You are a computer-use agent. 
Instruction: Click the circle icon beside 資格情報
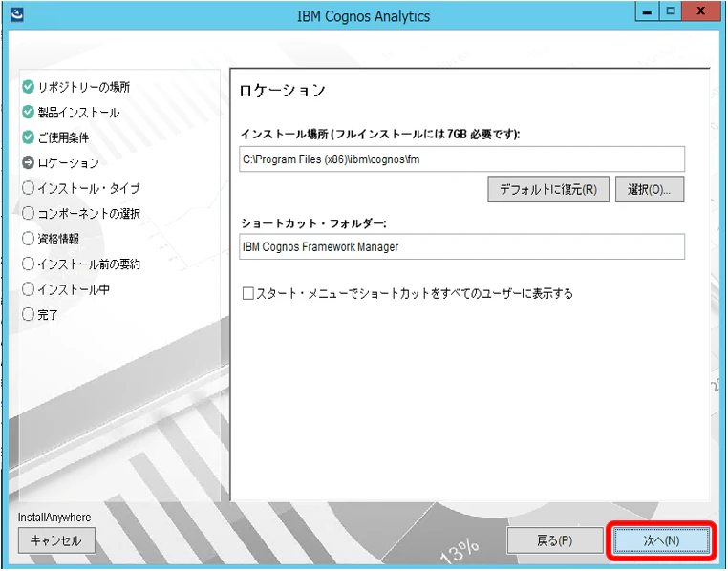29,239
